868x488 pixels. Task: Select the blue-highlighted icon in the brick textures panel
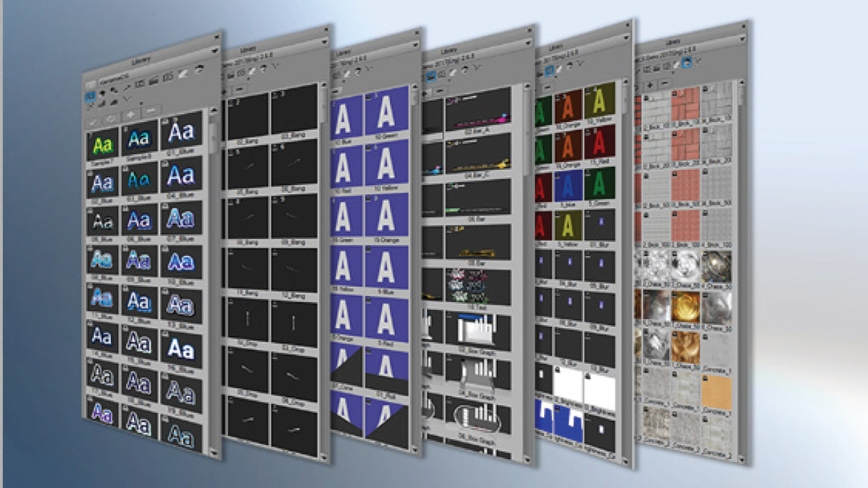pyautogui.click(x=686, y=63)
